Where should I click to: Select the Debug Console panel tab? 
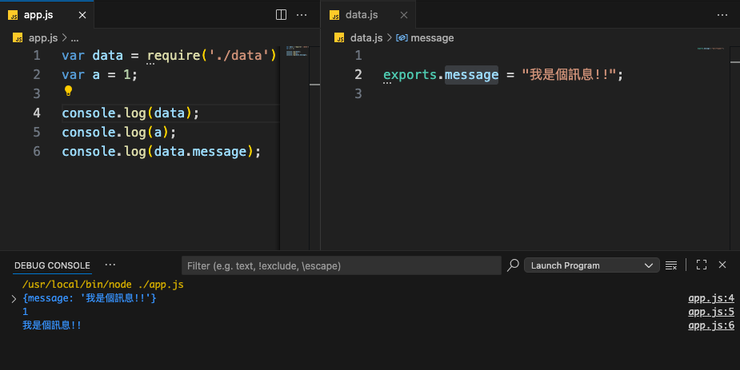[x=52, y=265]
